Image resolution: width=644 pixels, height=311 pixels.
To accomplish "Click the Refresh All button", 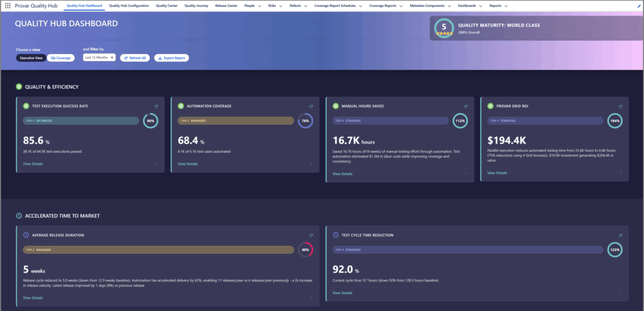I will point(134,58).
